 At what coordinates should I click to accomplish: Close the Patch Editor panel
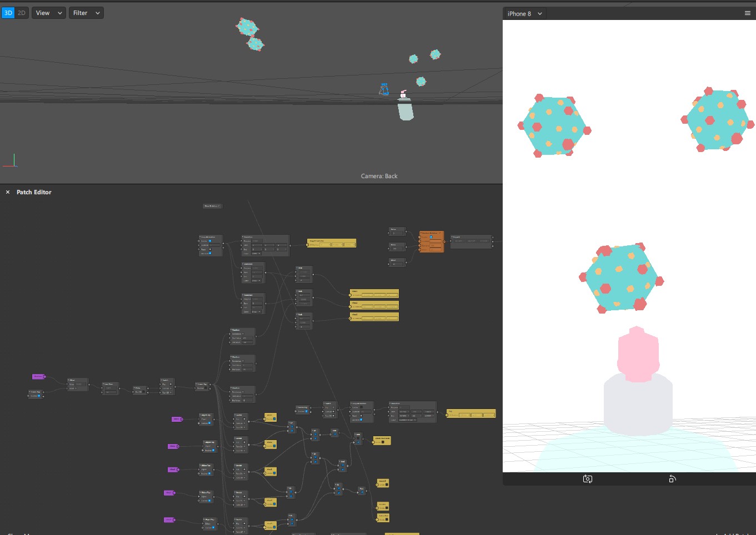pyautogui.click(x=8, y=192)
